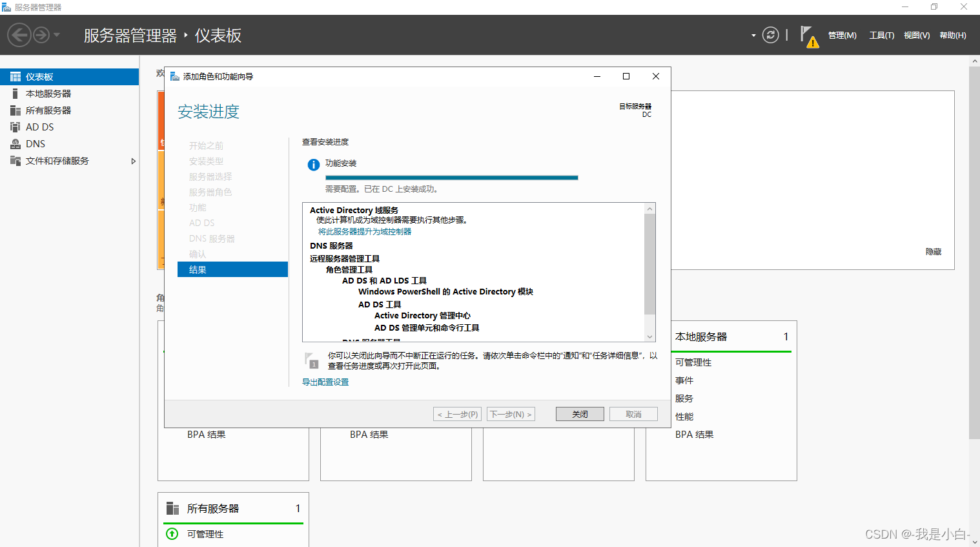Image resolution: width=980 pixels, height=547 pixels.
Task: Click BPA 结果 in 本地服务器 tile
Action: [x=695, y=435]
